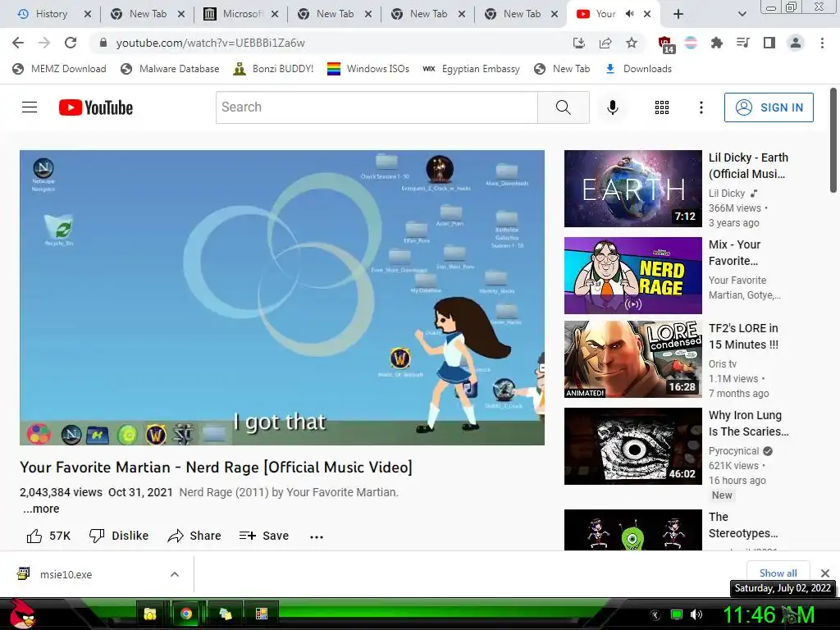Open TF2's LORE video thumbnail

point(632,359)
